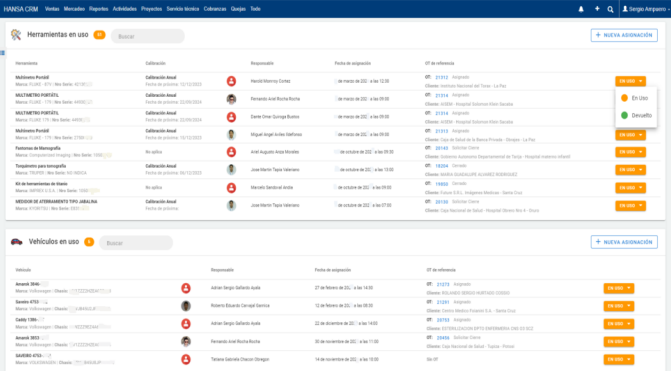The height and width of the screenshot is (371, 671).
Task: Click the orange count badge for Herramientas
Action: point(99,35)
